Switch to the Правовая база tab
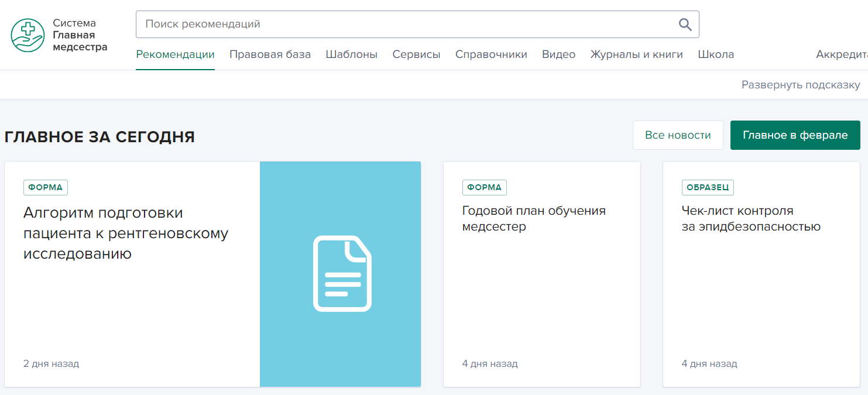868x395 pixels. pos(270,54)
